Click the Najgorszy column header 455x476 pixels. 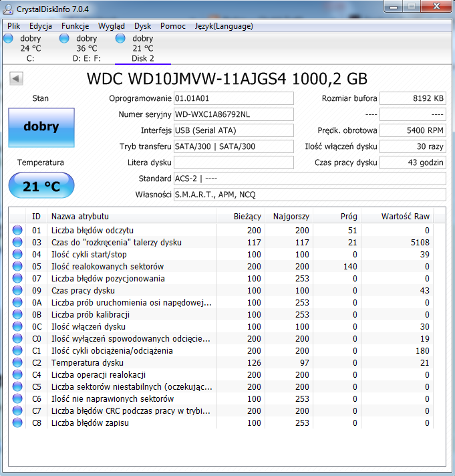pyautogui.click(x=289, y=217)
